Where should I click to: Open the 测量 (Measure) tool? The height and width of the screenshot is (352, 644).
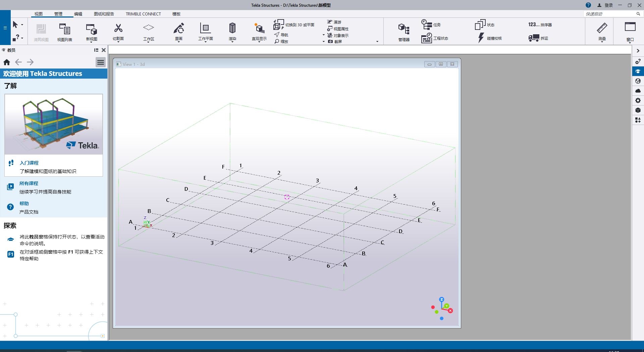tap(602, 30)
